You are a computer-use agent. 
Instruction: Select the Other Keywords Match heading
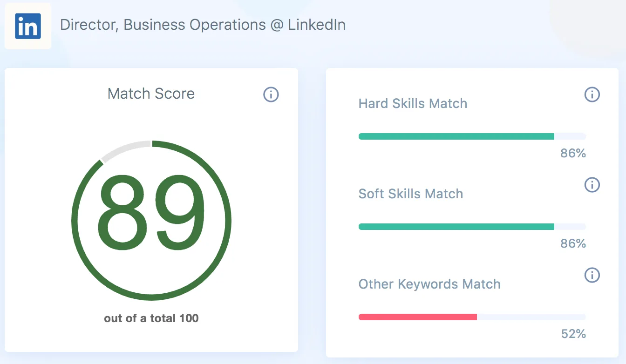429,284
